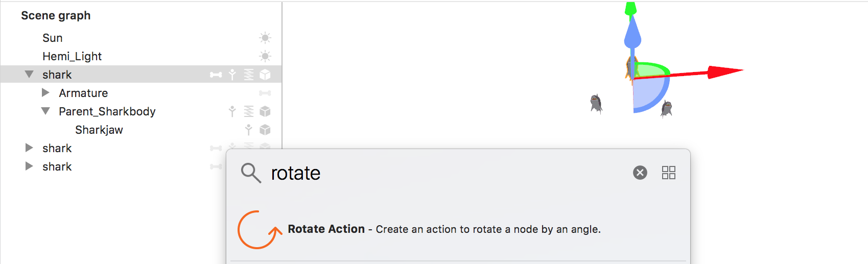Image resolution: width=868 pixels, height=264 pixels.
Task: Switch the object library to grid view
Action: 668,173
